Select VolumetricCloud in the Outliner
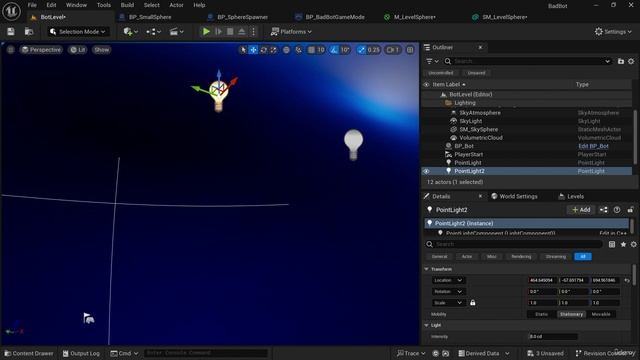This screenshot has width=640, height=360. coord(481,138)
